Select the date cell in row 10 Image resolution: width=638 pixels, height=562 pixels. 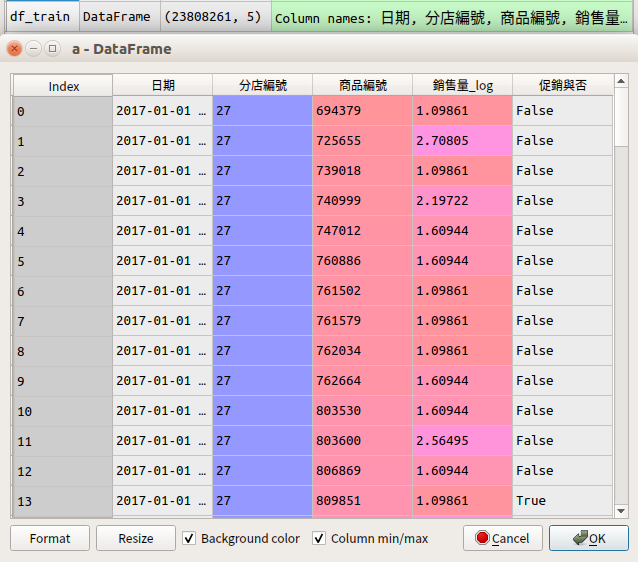tap(163, 411)
